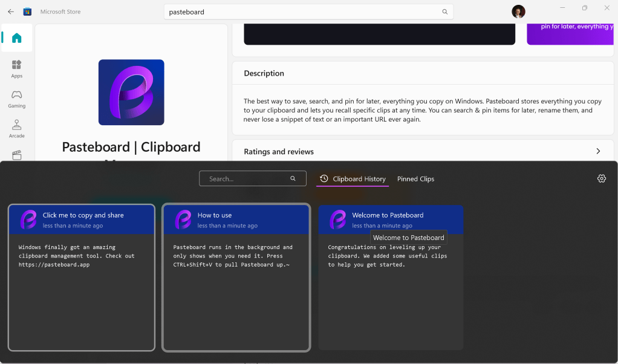Open the purple 'pin for later' screenshot thumbnail
The height and width of the screenshot is (364, 618).
[570, 34]
